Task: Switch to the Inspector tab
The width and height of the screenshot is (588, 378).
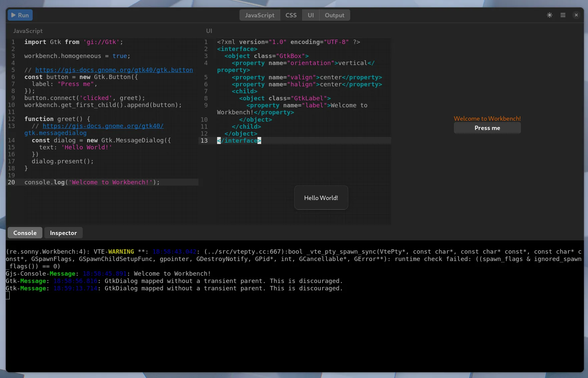Action: tap(63, 233)
